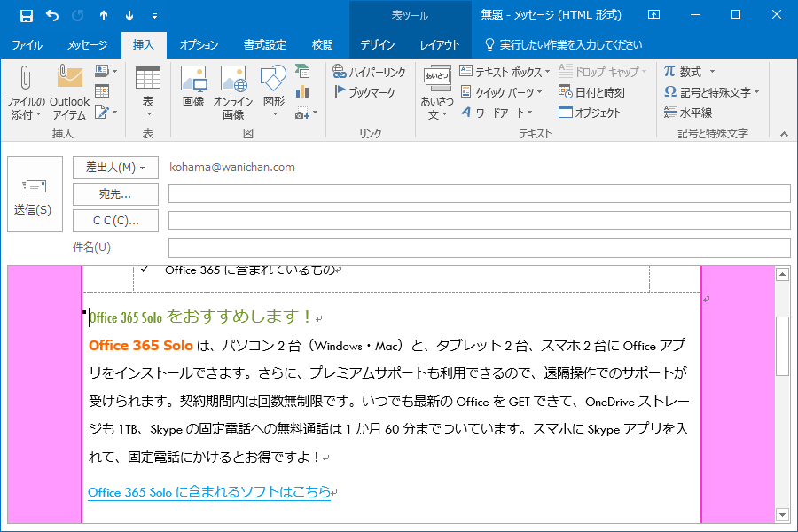Open the signature (署名) pen dropdown
The height and width of the screenshot is (532, 798).
click(x=106, y=112)
